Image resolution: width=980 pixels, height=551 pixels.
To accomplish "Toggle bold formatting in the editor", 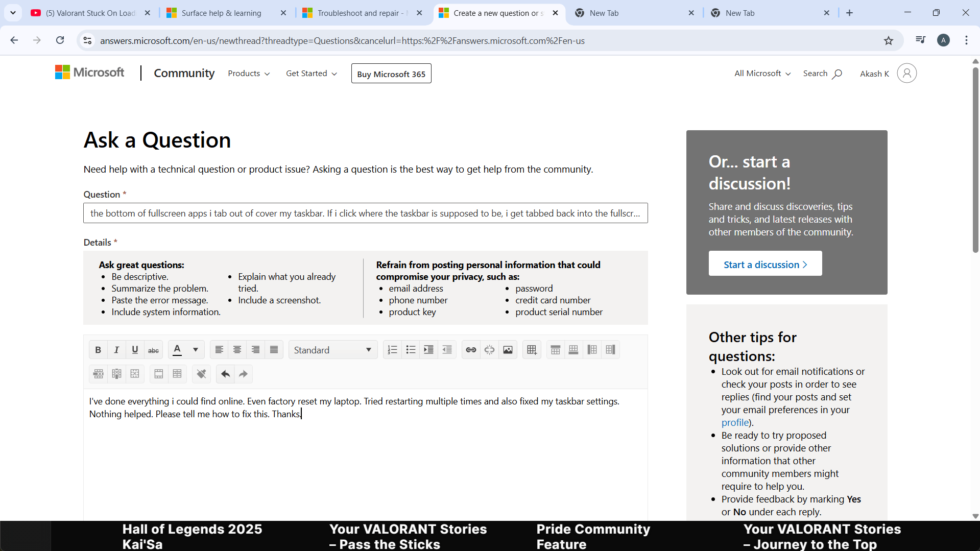I will point(98,349).
